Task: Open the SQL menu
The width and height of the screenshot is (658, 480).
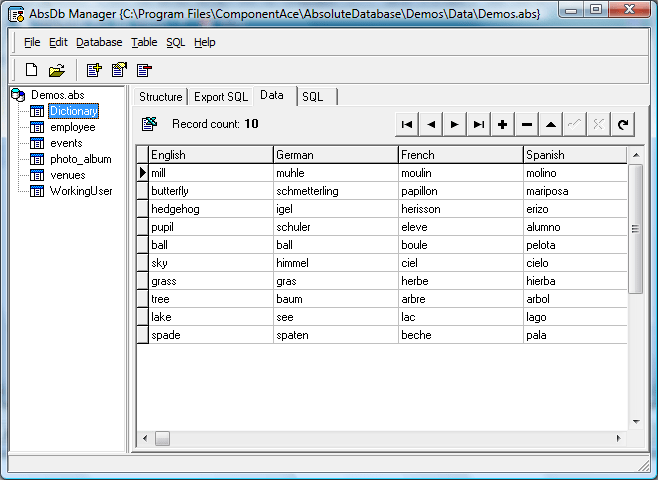Action: click(175, 42)
